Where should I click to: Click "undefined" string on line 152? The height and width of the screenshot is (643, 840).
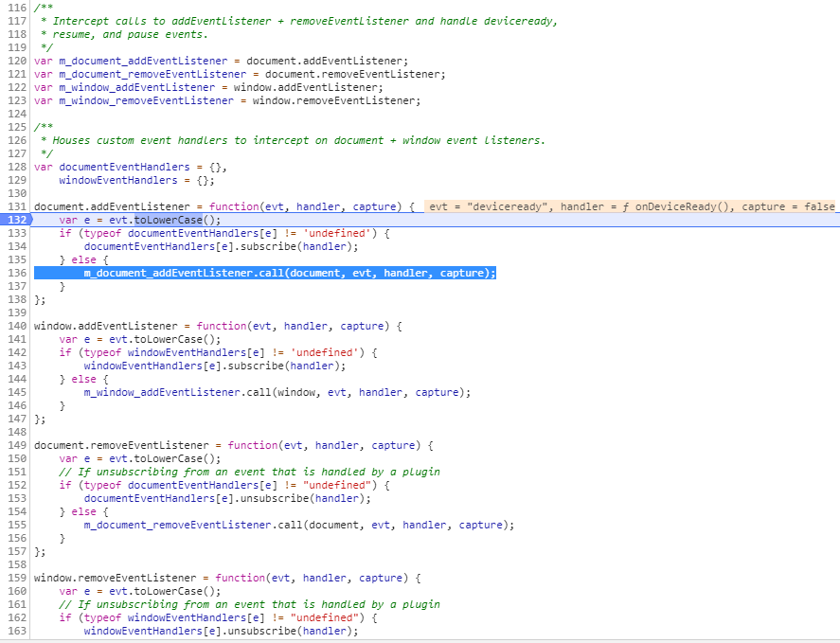pos(337,485)
